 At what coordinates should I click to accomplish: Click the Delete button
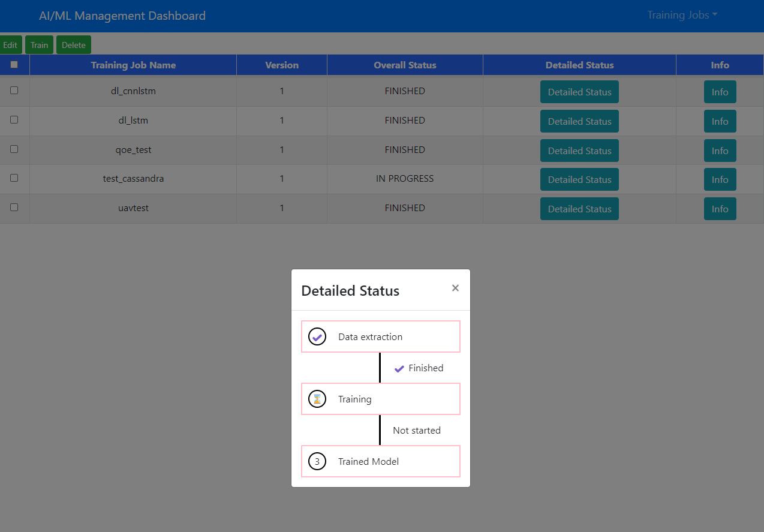(74, 45)
